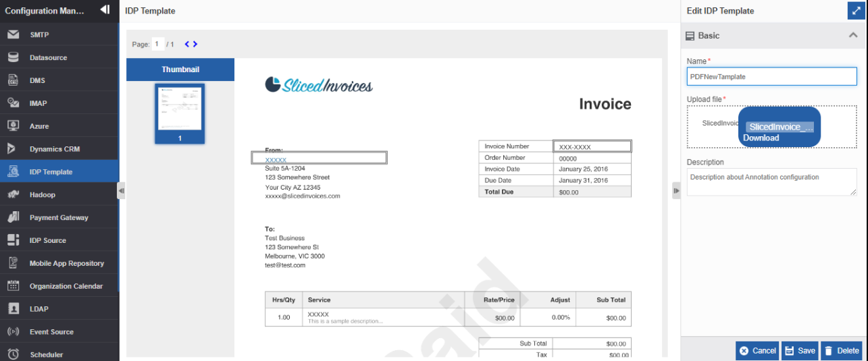Click 'xxxxx@slicedinvoices.com' email text
This screenshot has height=361, width=868.
[x=303, y=196]
